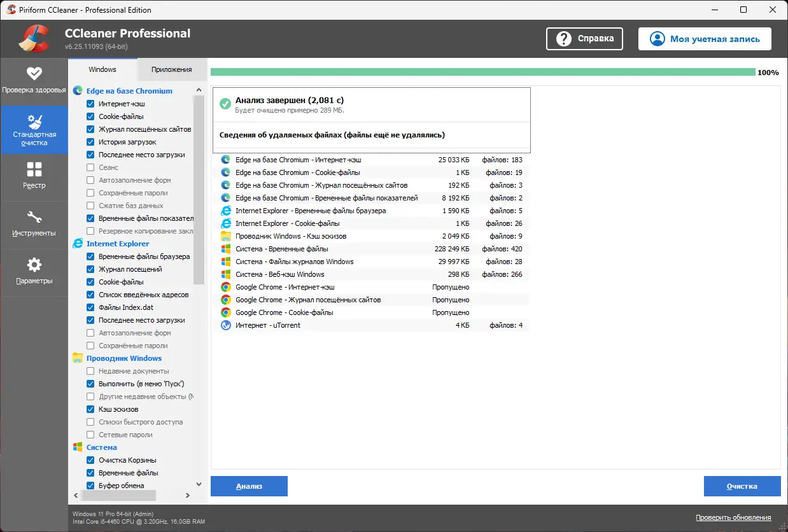Enable the Сеанс checkbox

(x=90, y=167)
